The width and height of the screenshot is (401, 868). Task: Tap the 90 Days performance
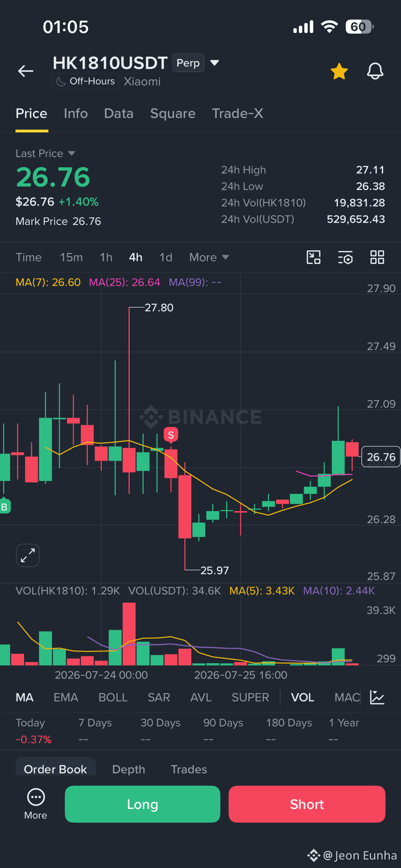(x=223, y=731)
